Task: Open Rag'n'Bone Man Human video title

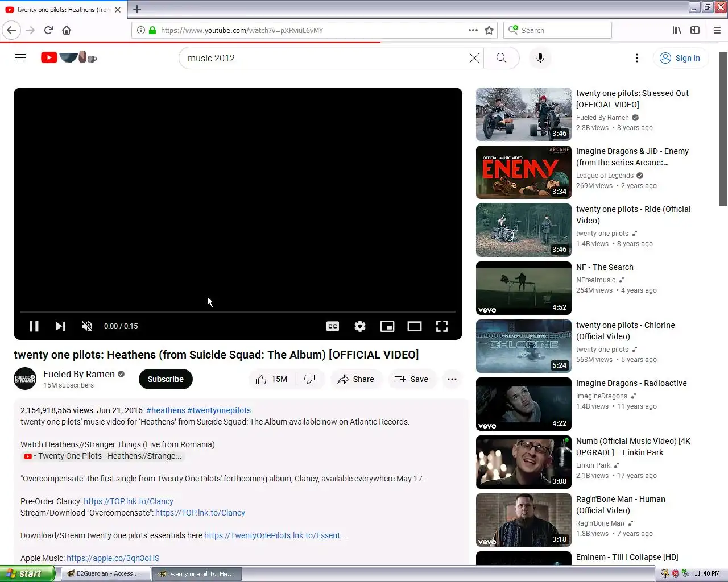Action: click(x=621, y=505)
